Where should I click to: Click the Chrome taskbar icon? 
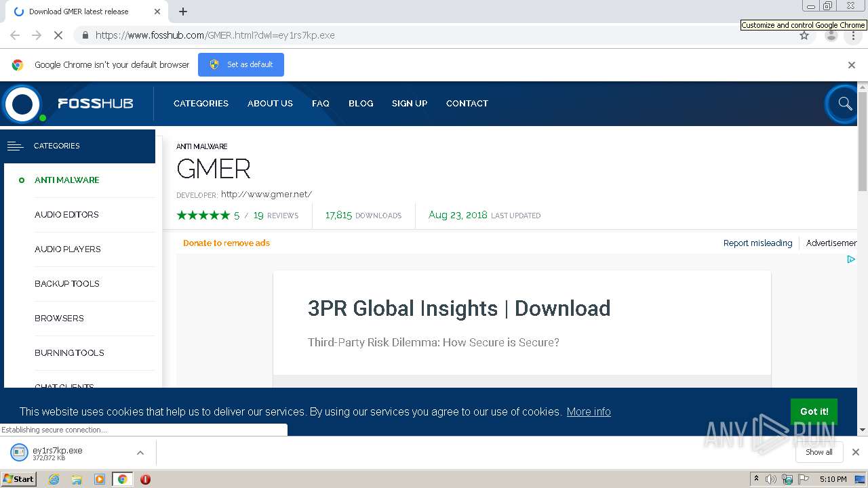click(x=123, y=479)
